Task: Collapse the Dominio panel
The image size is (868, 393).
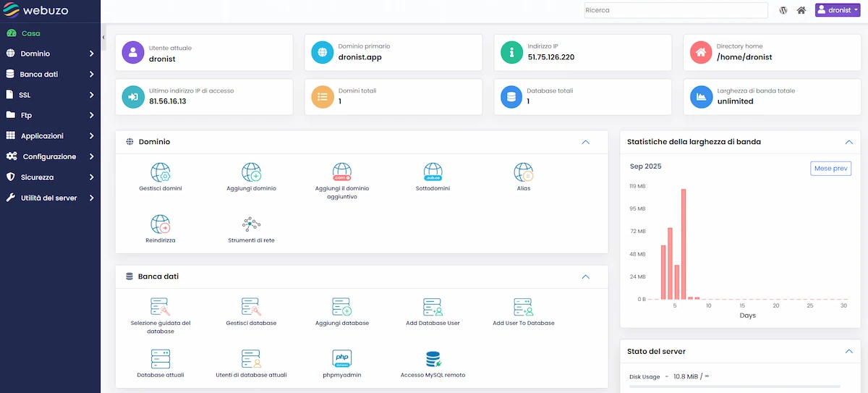Action: click(x=585, y=142)
